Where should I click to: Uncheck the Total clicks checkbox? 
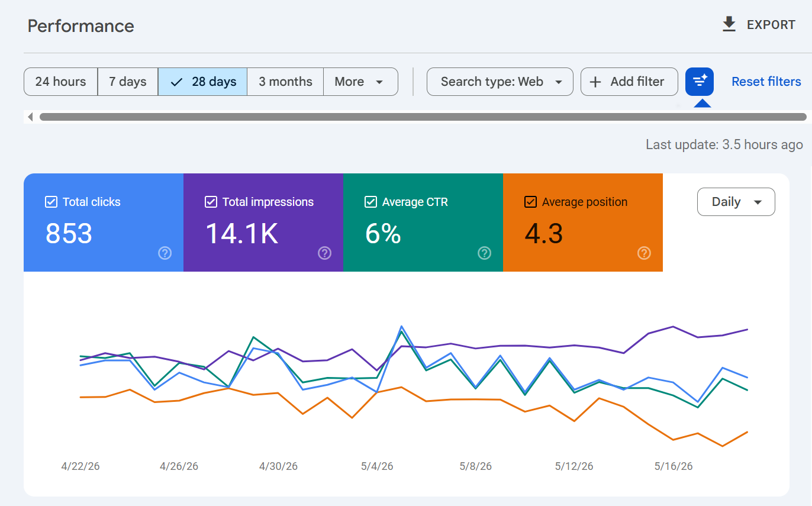coord(51,202)
